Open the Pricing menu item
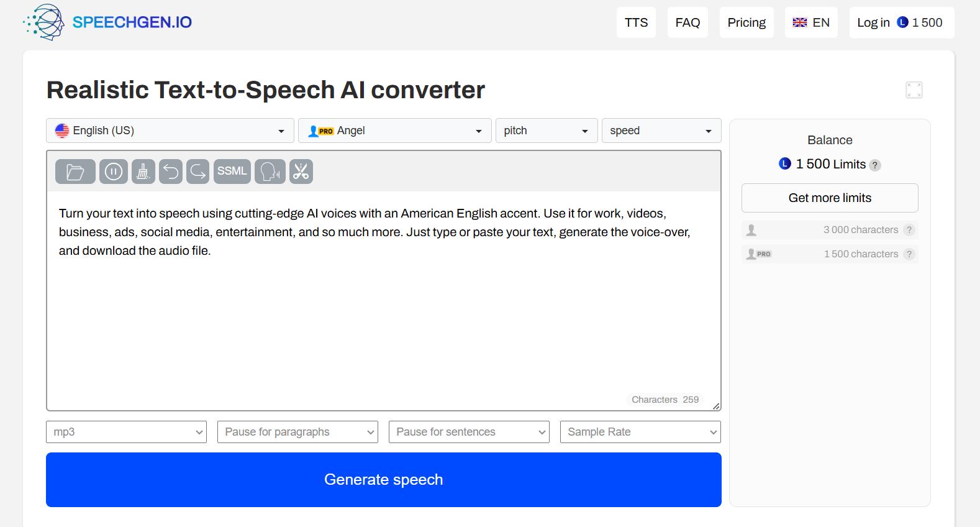980x527 pixels. pyautogui.click(x=746, y=22)
